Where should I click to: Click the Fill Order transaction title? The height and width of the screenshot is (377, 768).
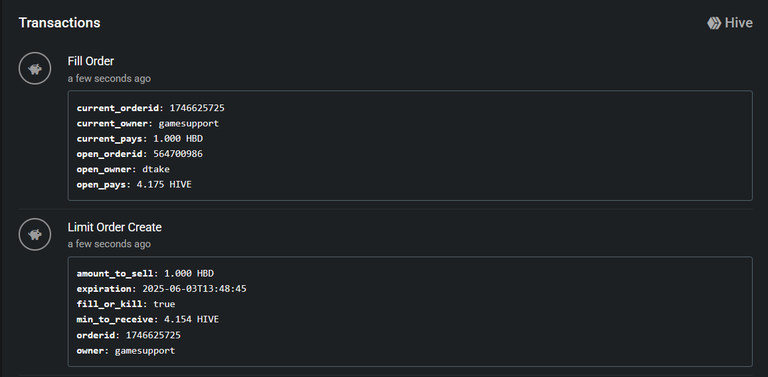click(91, 61)
